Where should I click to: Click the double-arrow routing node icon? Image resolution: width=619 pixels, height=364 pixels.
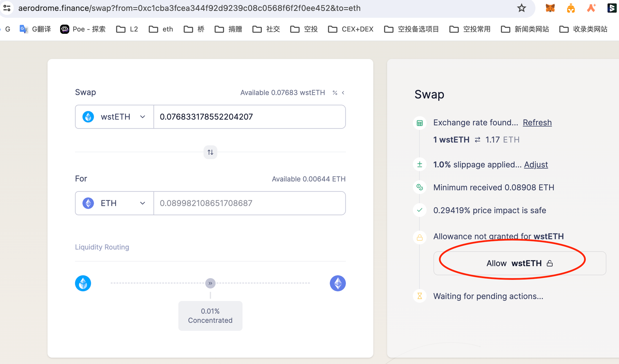tap(210, 283)
